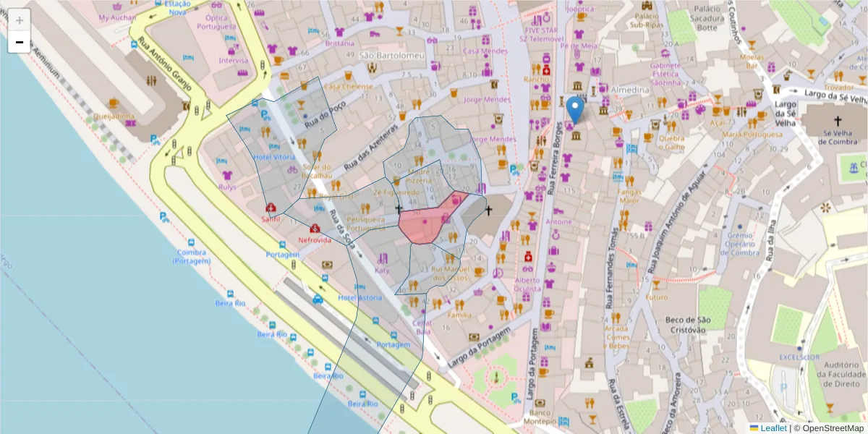Click the traffic light icon near Portagem
This screenshot has width=868, height=434.
pyautogui.click(x=294, y=265)
